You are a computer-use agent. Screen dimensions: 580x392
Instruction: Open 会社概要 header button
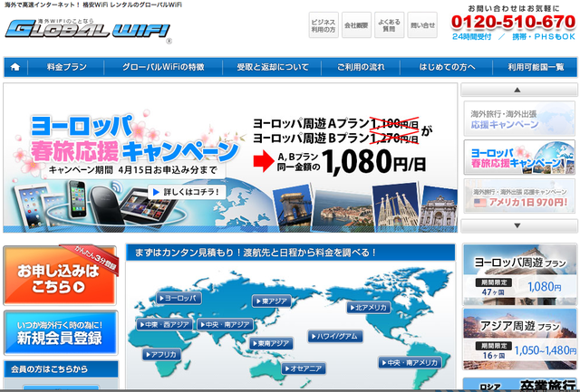[x=356, y=25]
